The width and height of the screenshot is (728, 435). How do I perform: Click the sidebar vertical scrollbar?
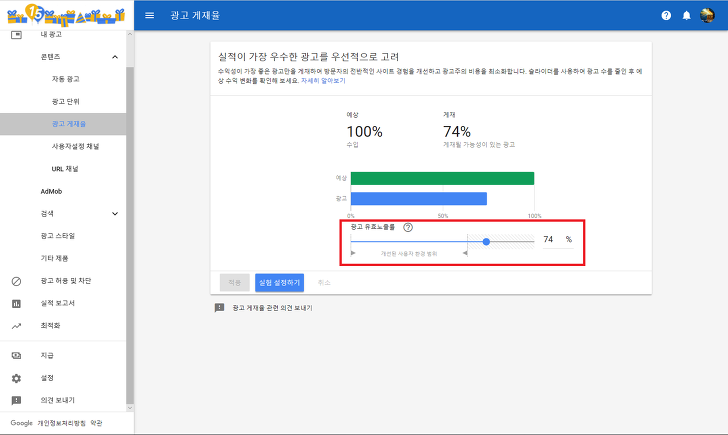tap(130, 235)
